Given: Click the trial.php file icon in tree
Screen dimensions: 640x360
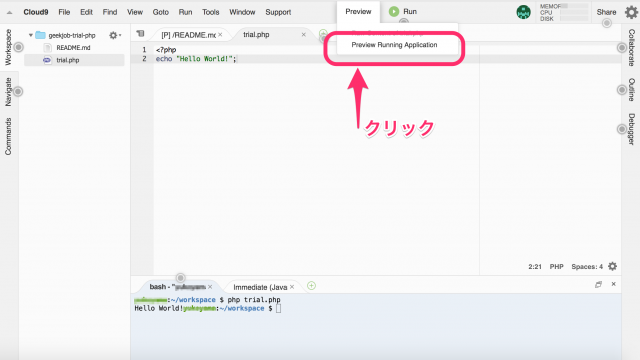Looking at the screenshot, I should point(47,60).
